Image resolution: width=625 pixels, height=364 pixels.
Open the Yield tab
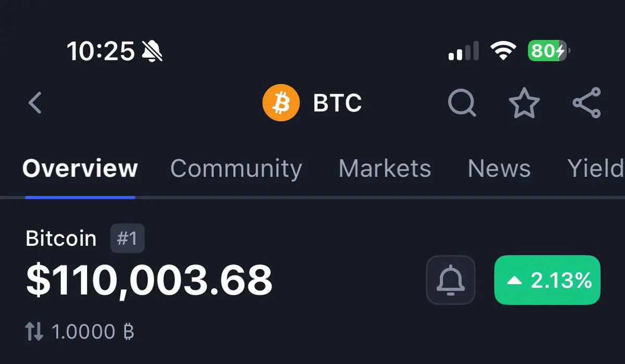click(x=596, y=169)
